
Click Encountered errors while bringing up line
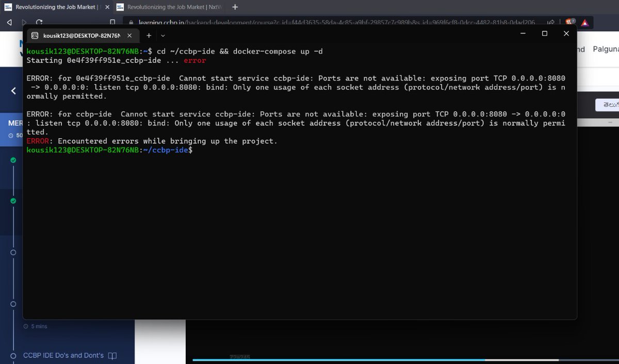coord(152,141)
